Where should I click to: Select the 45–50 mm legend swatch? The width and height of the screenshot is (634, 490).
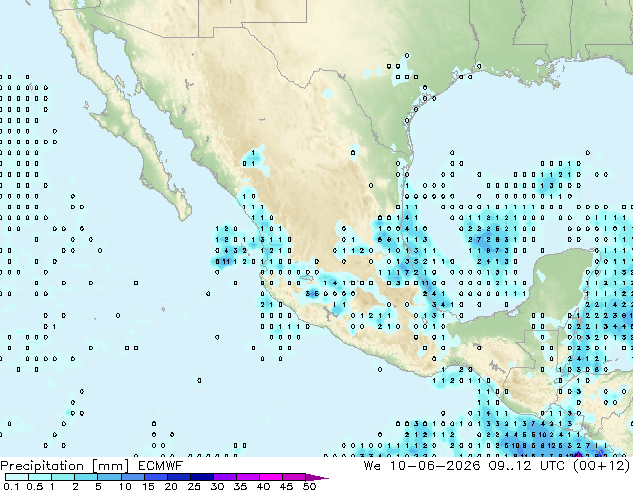coord(294,477)
